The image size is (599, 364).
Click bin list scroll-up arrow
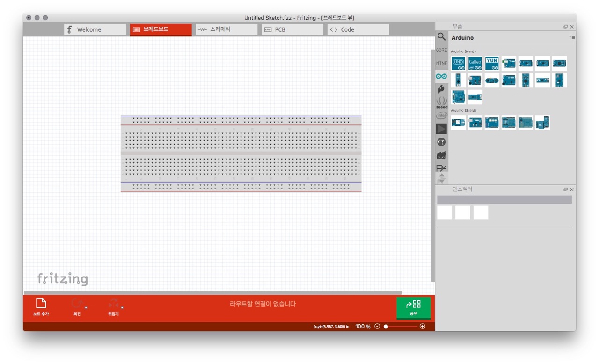pos(441,175)
